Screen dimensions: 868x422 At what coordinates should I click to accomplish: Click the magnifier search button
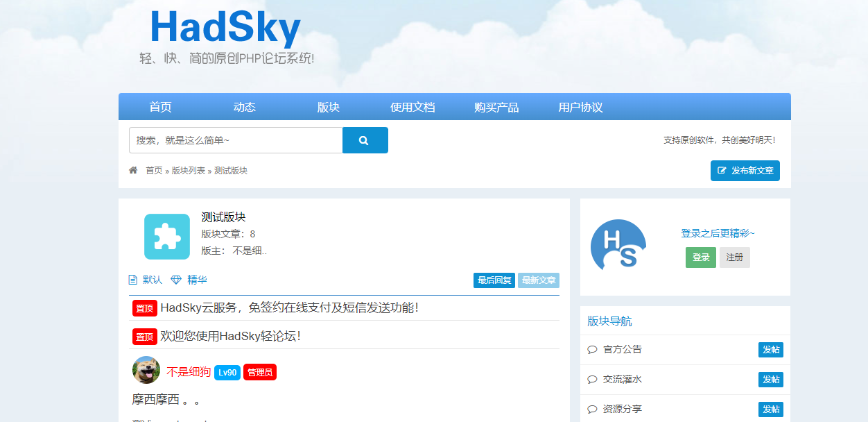(365, 140)
